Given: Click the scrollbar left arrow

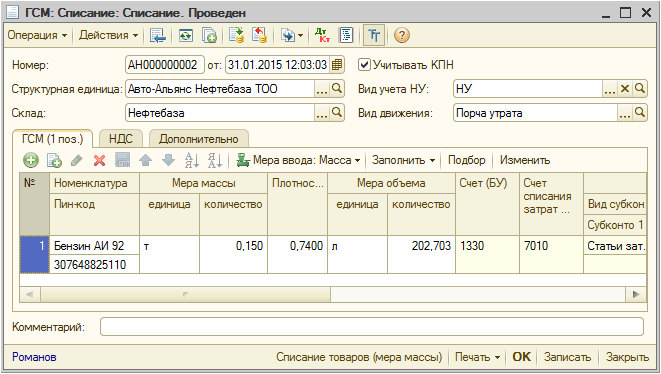Looking at the screenshot, I should tap(30, 294).
